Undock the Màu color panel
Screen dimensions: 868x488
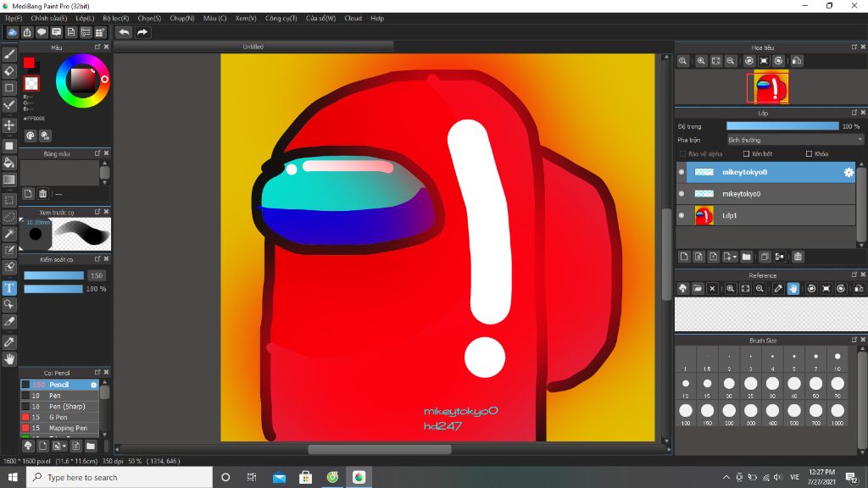(97, 47)
